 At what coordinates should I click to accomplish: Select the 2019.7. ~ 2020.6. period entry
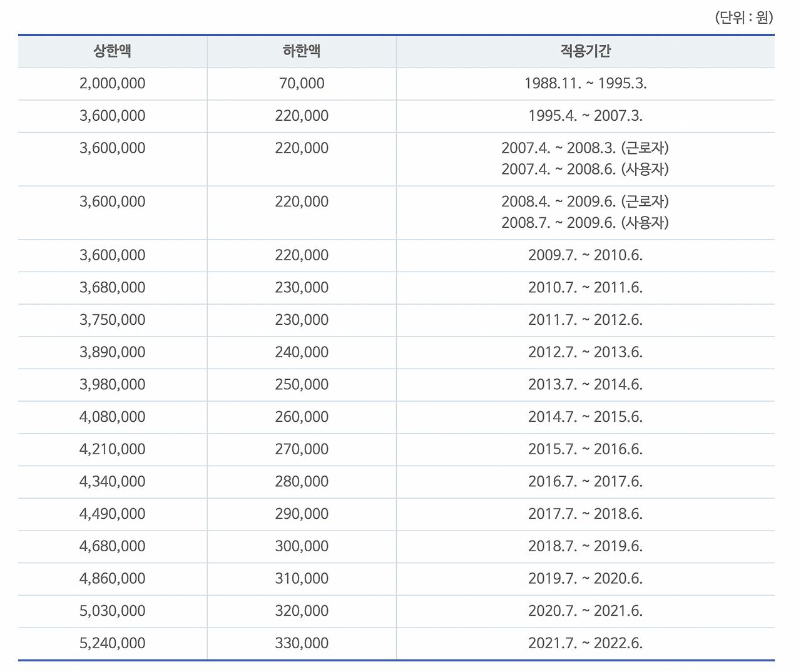tap(584, 579)
